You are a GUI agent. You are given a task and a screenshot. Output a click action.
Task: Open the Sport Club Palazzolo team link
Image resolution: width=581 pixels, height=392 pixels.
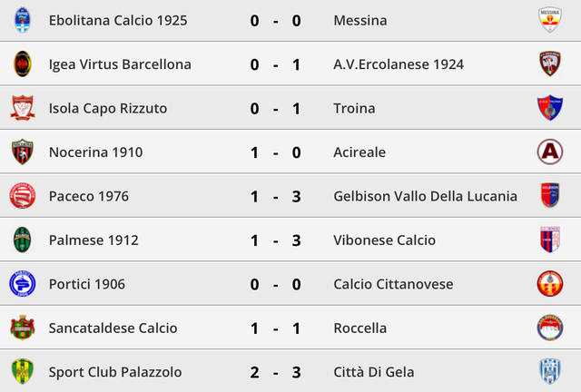click(115, 371)
